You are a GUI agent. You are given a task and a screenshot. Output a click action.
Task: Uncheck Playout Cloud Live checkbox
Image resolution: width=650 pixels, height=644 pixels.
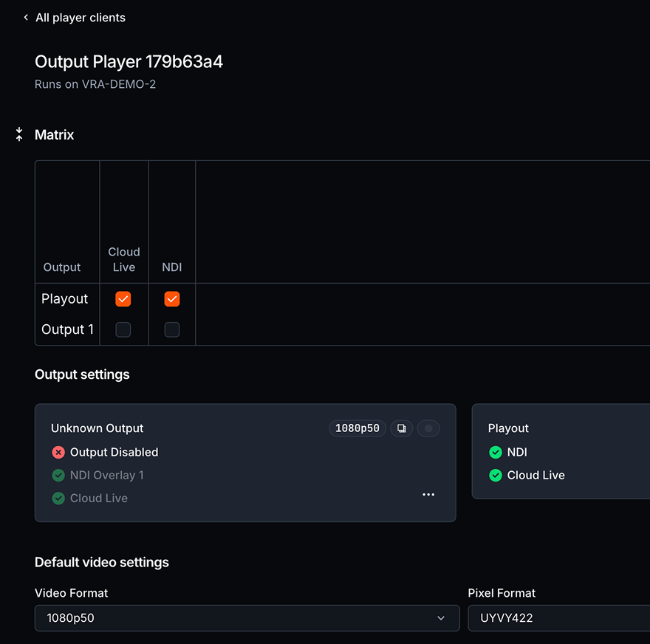tap(123, 299)
